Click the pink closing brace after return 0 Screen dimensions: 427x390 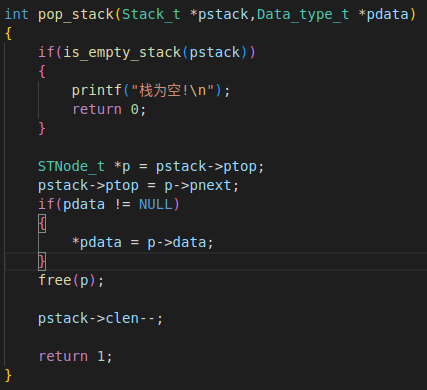[42, 129]
